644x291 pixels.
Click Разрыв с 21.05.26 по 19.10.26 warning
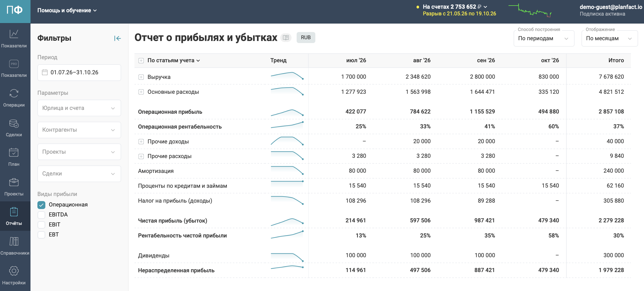pos(459,14)
